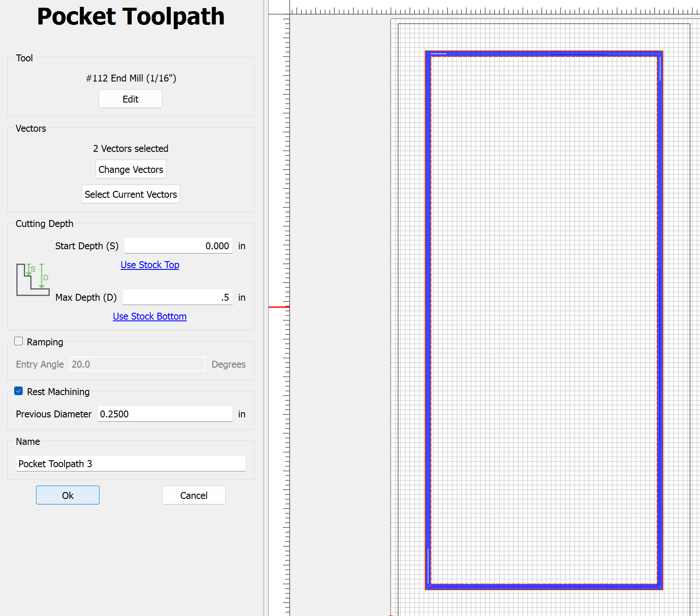Screen dimensions: 700x616
Task: Enable the Ramping checkbox
Action: (18, 341)
